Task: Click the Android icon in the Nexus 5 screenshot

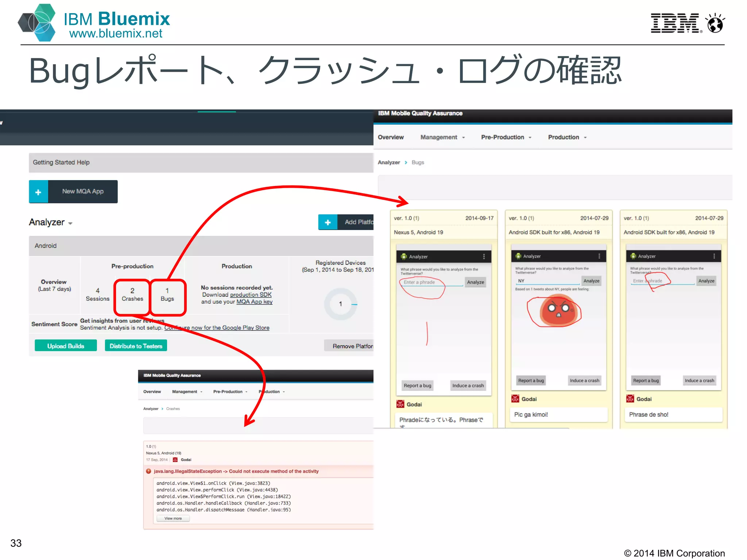Action: [x=404, y=257]
